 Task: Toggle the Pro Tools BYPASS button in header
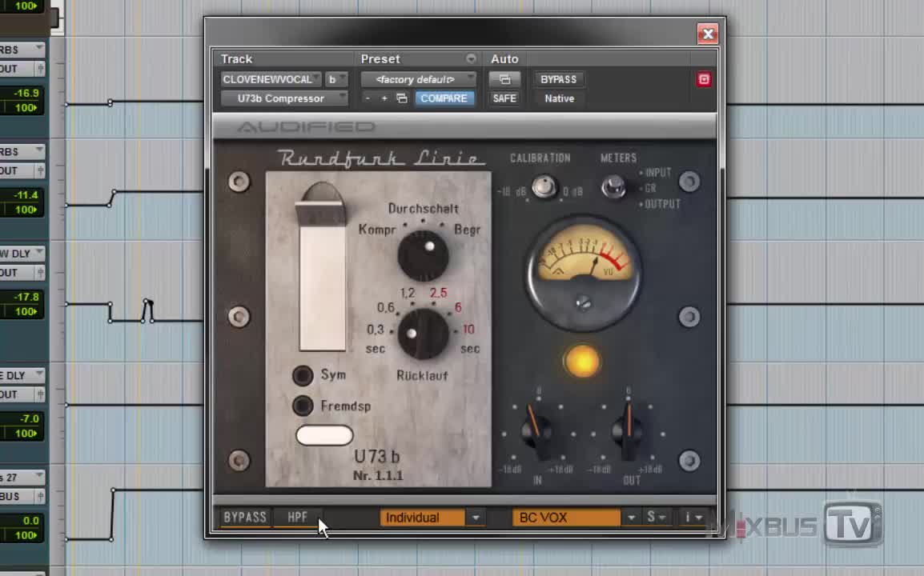(x=558, y=79)
